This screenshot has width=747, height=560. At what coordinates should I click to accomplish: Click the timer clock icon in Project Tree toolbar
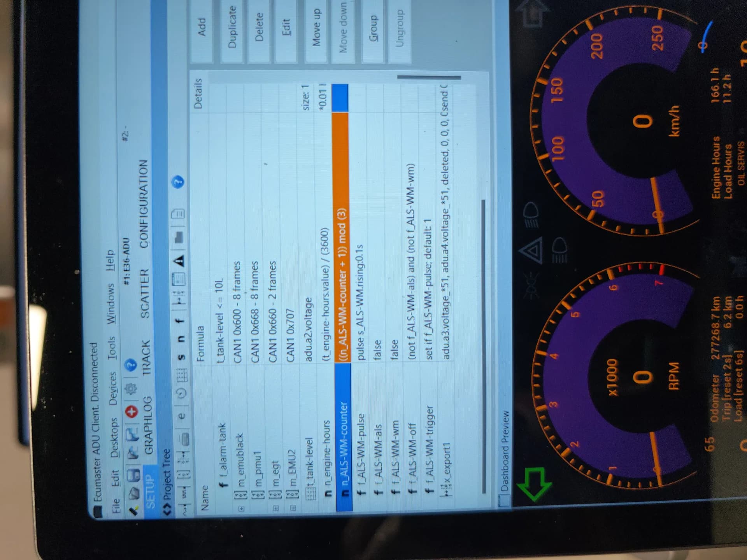182,394
